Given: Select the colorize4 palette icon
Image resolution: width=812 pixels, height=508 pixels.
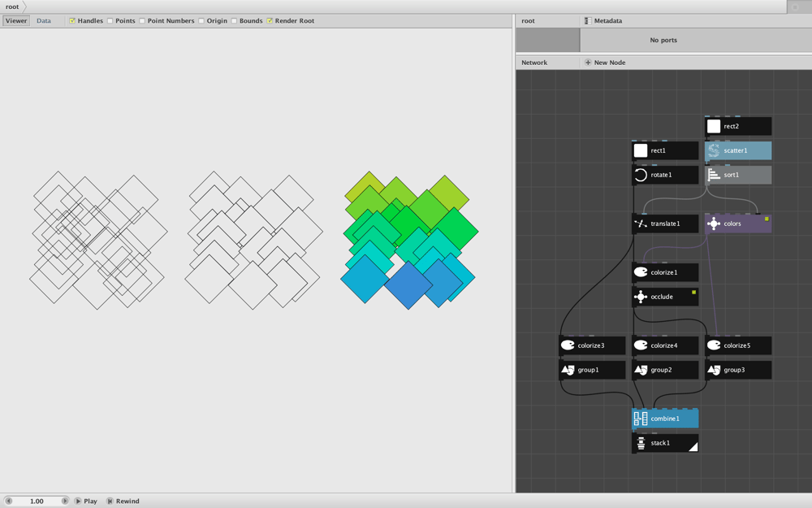Looking at the screenshot, I should (641, 345).
